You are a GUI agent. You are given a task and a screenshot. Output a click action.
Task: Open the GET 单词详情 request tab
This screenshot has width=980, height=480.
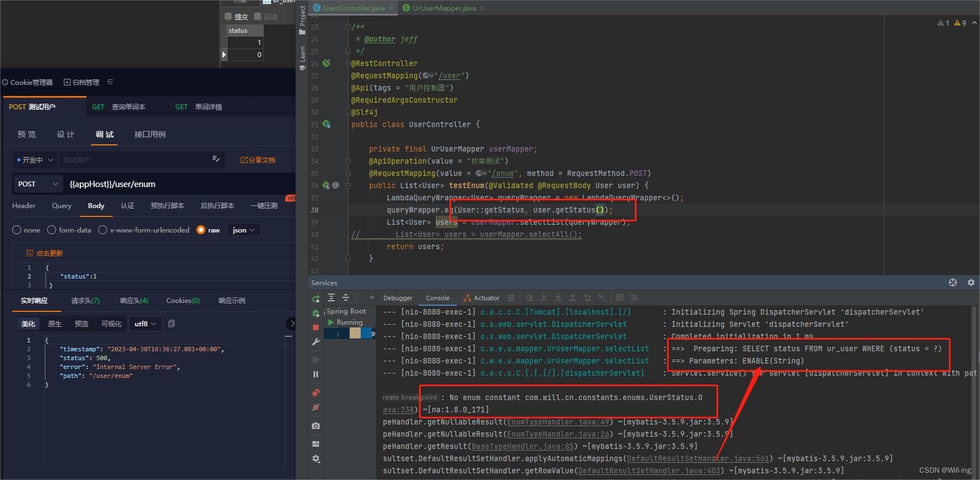coord(199,107)
